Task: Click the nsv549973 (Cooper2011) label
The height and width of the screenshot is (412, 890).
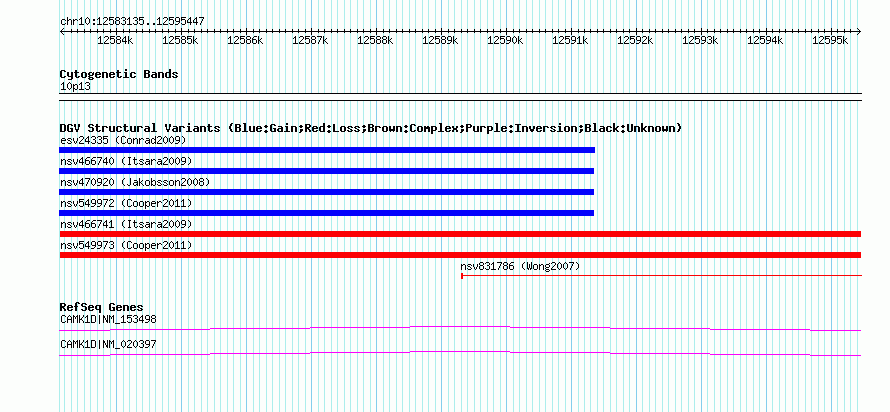Action: (x=126, y=245)
